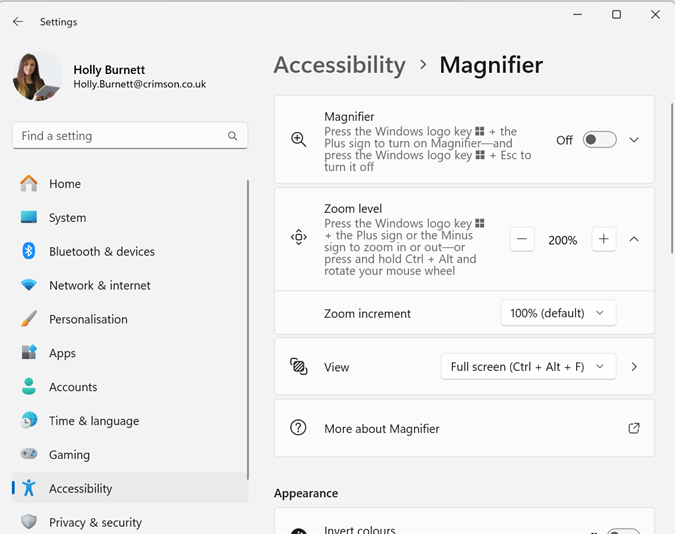Toggle the Invert colours switch

click(622, 531)
